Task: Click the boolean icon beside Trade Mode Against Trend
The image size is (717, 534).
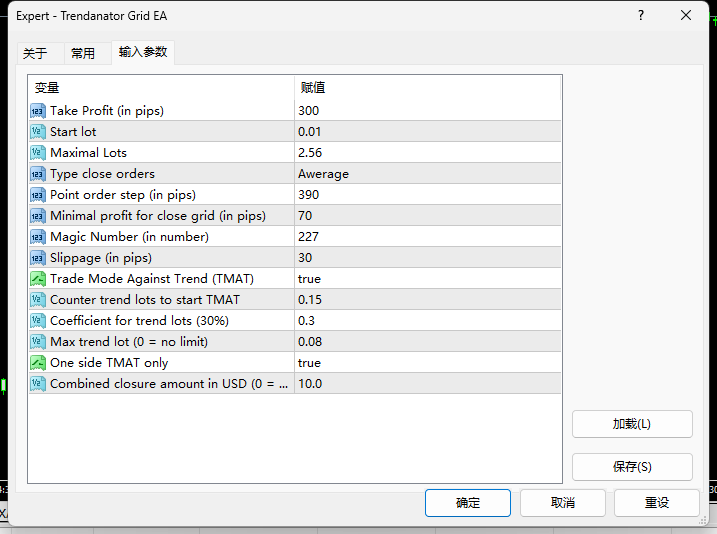Action: pyautogui.click(x=38, y=279)
